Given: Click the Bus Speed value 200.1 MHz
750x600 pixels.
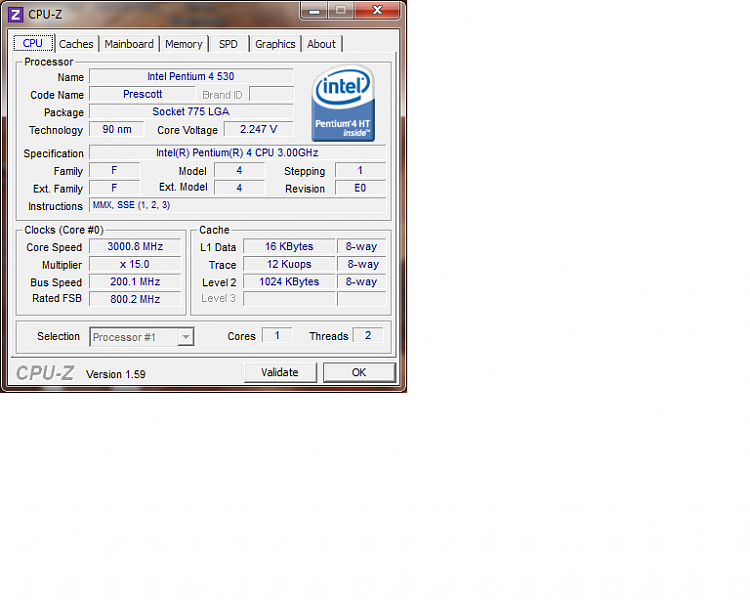Looking at the screenshot, I should (x=135, y=282).
